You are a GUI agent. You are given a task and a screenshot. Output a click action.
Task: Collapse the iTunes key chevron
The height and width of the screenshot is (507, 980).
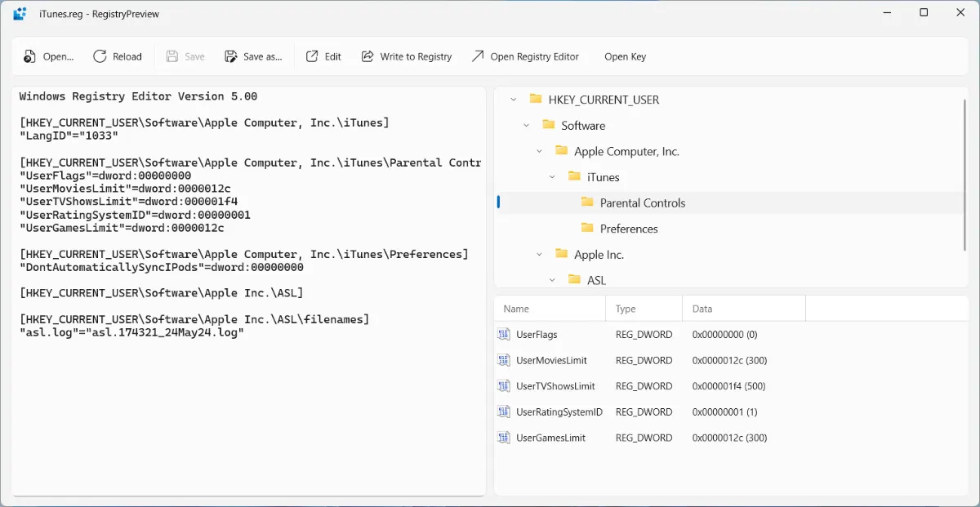click(x=553, y=177)
